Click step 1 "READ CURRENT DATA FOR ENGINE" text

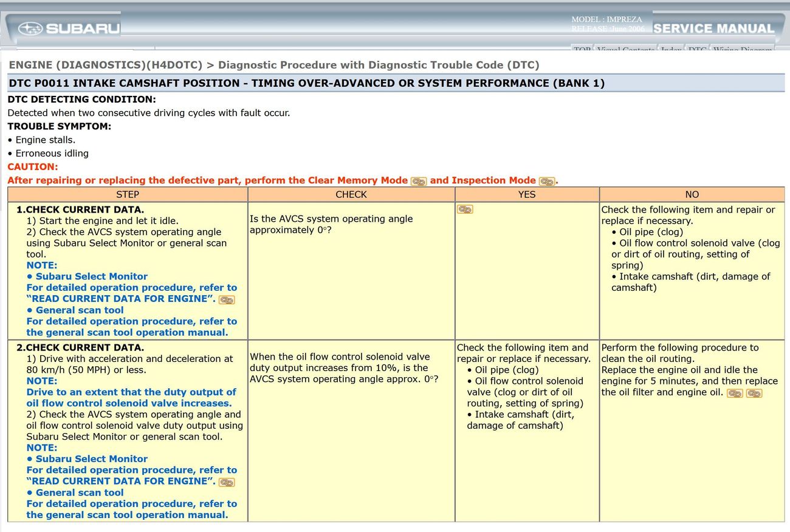120,299
